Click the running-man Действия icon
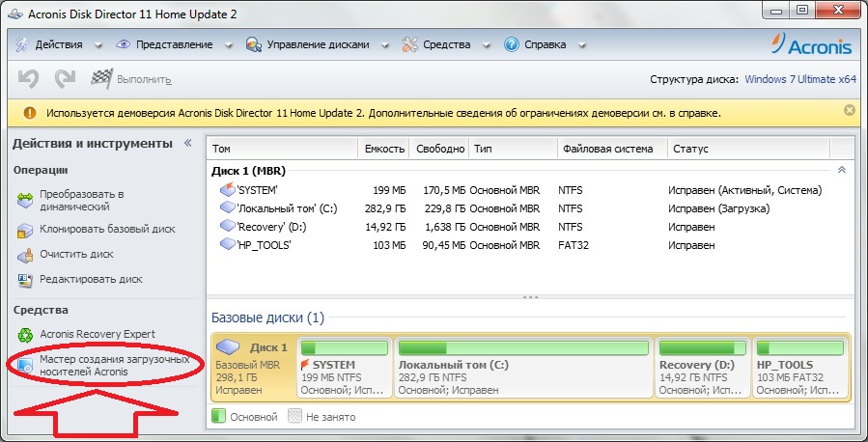 click(x=21, y=44)
